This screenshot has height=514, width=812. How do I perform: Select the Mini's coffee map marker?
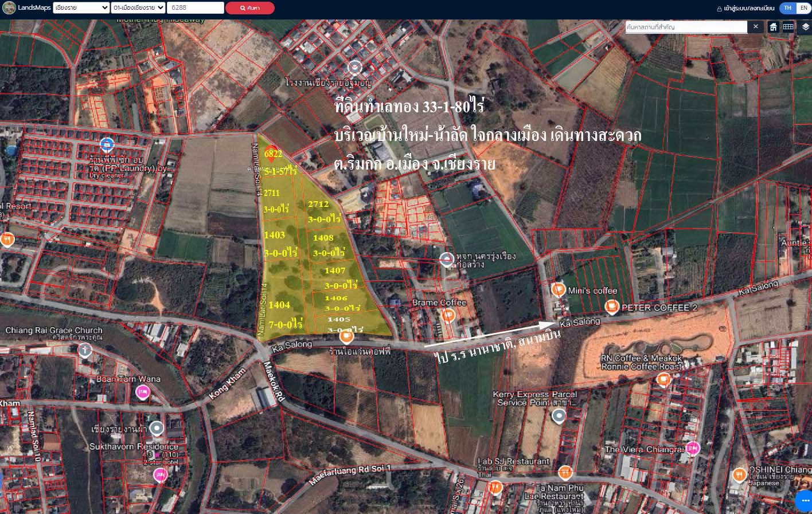(x=558, y=290)
